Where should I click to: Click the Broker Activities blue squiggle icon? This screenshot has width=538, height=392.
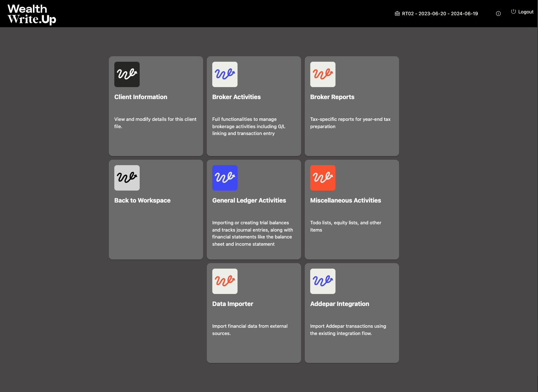tap(225, 74)
